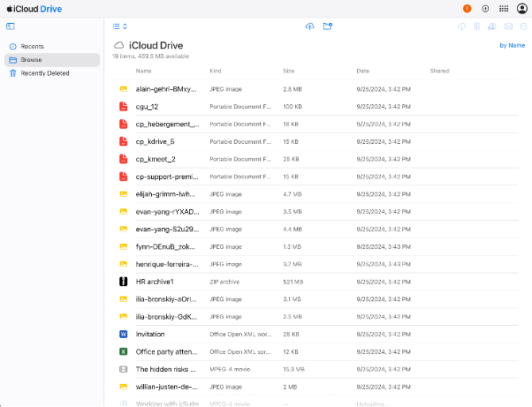This screenshot has width=532, height=407.
Task: Click the 4.7 MB size cell
Action: (293, 194)
